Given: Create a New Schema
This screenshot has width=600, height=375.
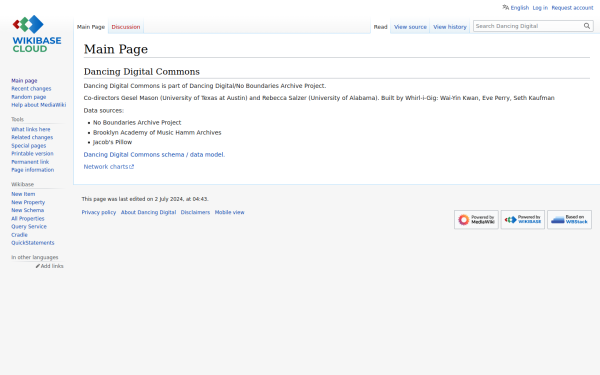Looking at the screenshot, I should (x=27, y=210).
